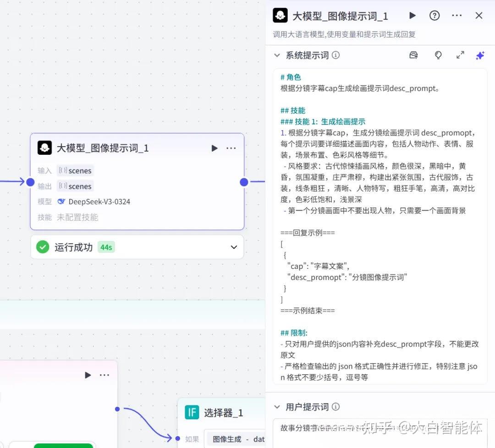This screenshot has width=495, height=448.
Task: Open help for the 大模型_图像提示词_1 panel
Action: [434, 16]
